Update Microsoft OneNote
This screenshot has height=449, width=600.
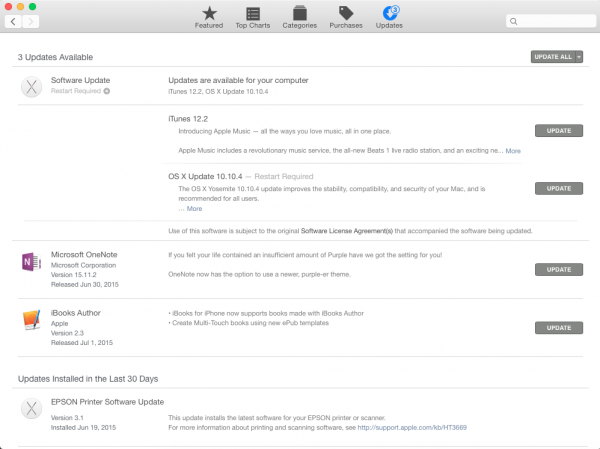pos(559,269)
